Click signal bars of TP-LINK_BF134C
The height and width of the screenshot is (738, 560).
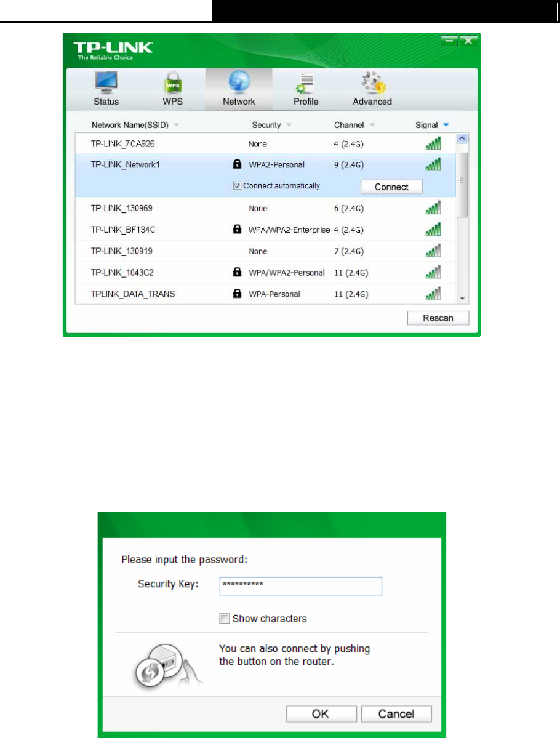click(433, 229)
